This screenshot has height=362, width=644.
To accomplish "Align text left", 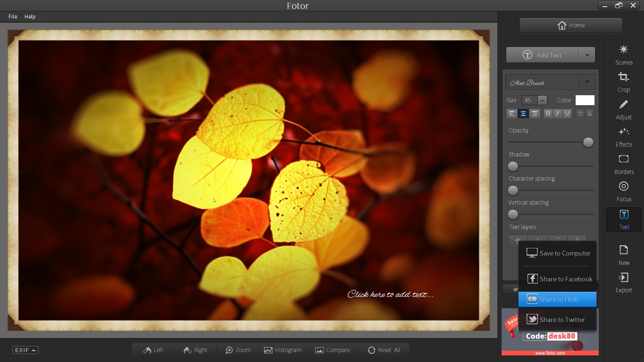I will (512, 114).
